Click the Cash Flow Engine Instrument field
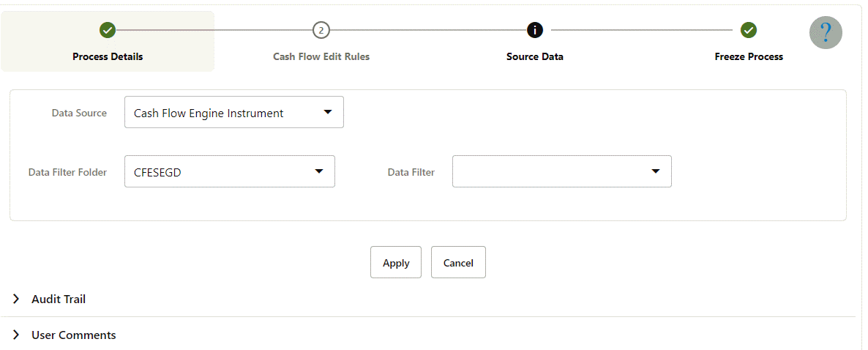 (x=234, y=113)
